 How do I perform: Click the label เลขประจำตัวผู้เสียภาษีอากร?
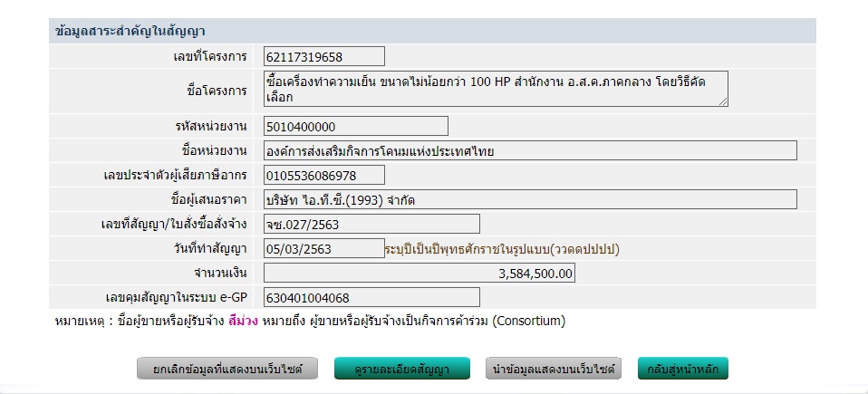(x=175, y=176)
